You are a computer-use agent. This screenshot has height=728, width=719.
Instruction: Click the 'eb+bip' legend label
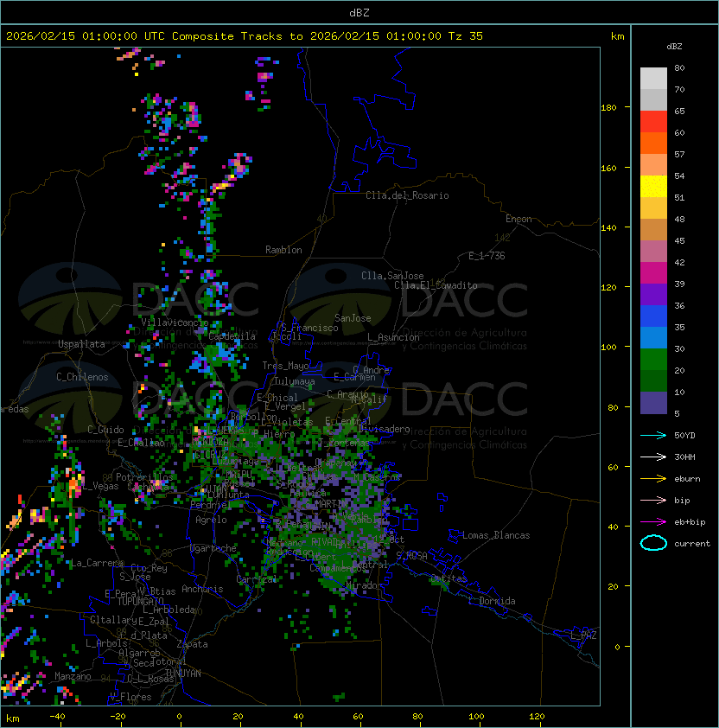point(690,522)
